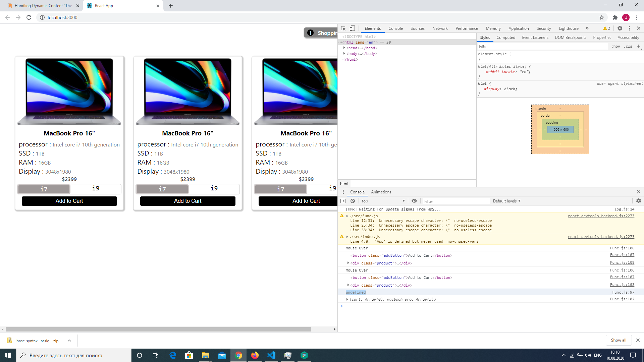Expand the ./src/Func.js warning
The image size is (644, 362).
coord(347,216)
